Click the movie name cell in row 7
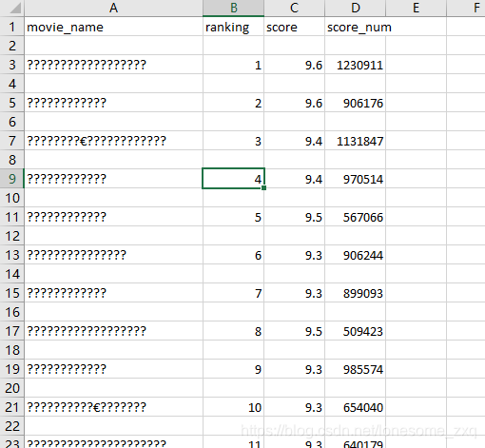 tap(113, 141)
